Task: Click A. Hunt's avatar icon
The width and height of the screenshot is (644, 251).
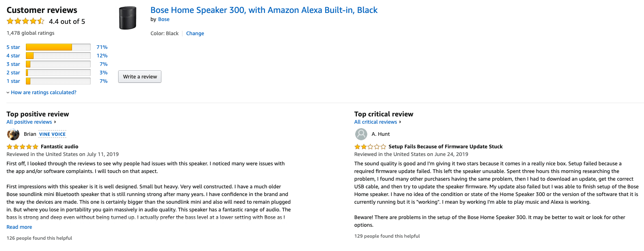Action: [361, 134]
